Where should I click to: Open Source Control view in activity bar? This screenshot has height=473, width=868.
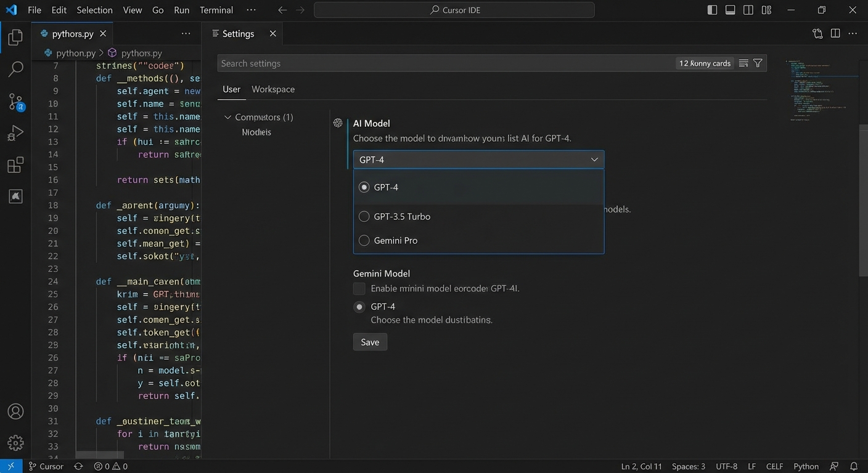15,102
